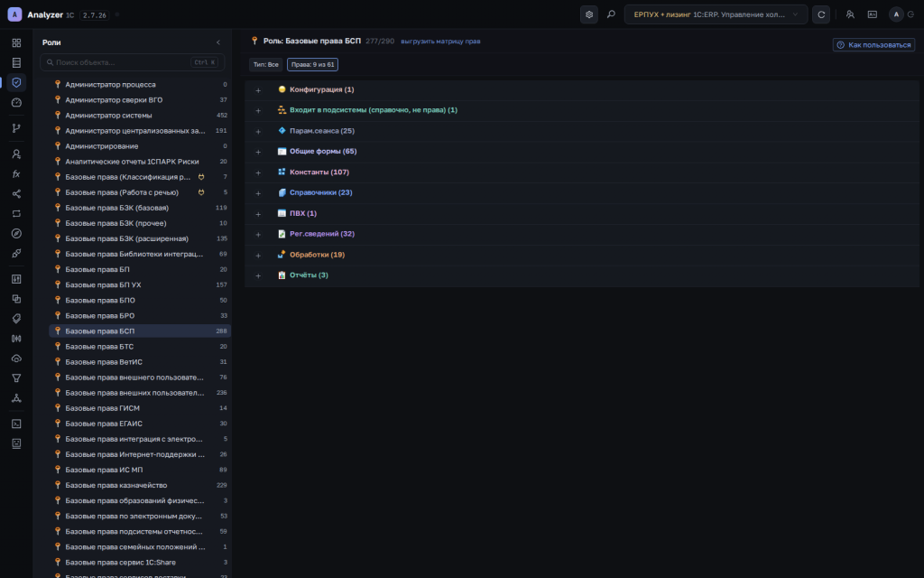This screenshot has width=924, height=578.
Task: Select the role "Базовые права ВетИС"
Action: pyautogui.click(x=140, y=361)
